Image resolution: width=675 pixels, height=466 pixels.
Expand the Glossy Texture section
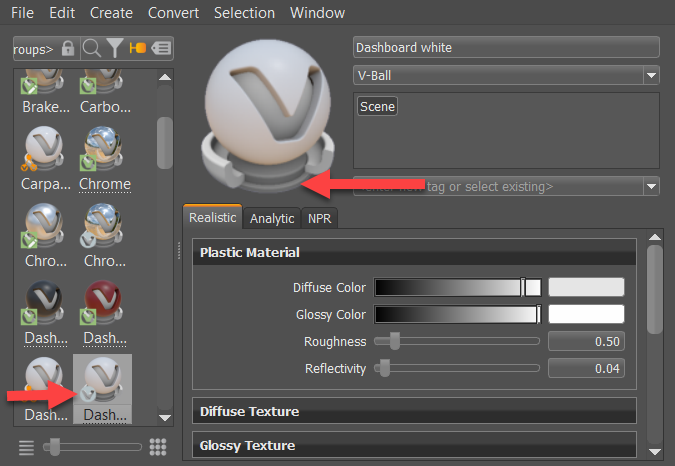(x=414, y=445)
